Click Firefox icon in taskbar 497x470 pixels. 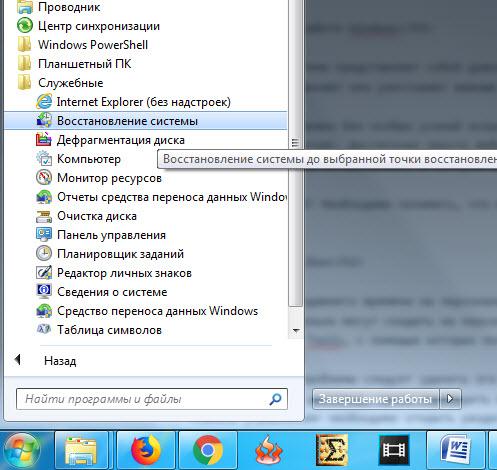tap(146, 450)
